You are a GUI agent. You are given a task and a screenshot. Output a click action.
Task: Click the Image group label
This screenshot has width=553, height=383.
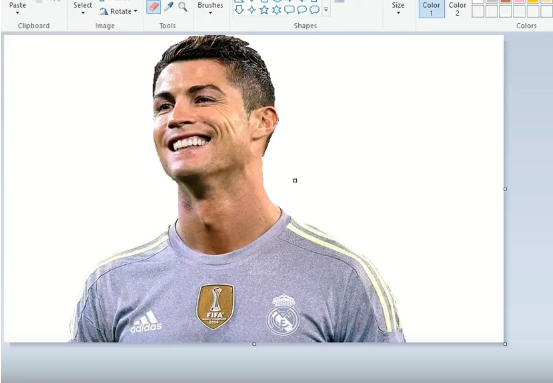[105, 26]
